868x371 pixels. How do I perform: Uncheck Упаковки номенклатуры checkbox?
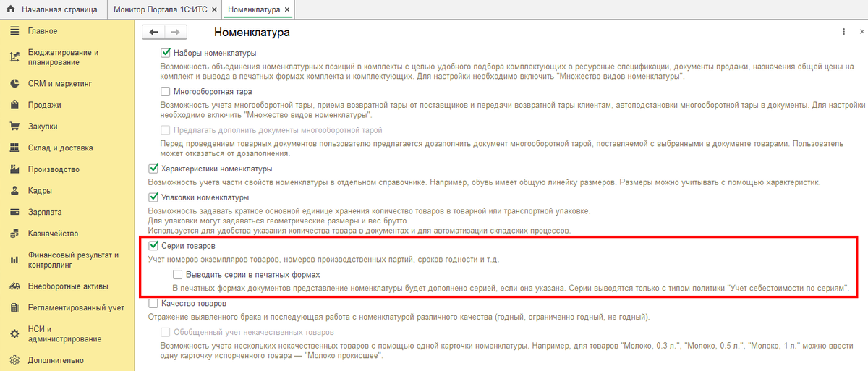pos(153,197)
